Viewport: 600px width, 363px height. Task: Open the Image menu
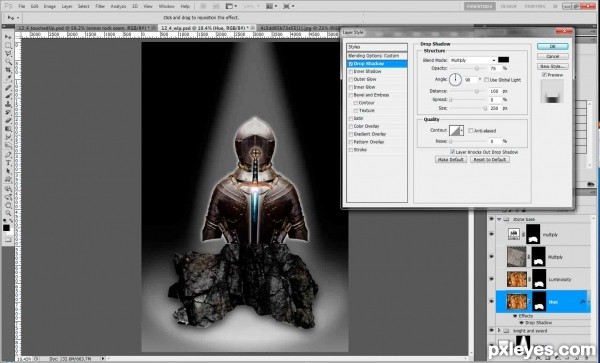tap(49, 7)
